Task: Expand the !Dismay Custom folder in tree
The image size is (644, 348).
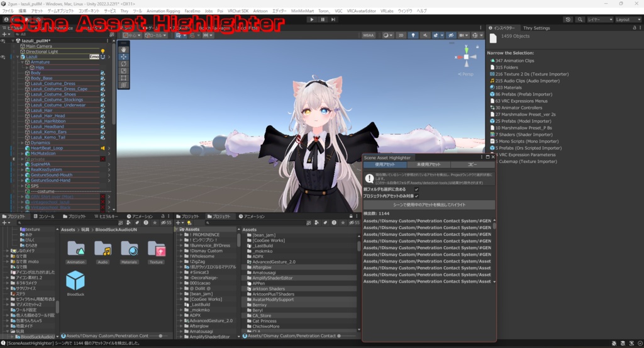Action: point(181,250)
